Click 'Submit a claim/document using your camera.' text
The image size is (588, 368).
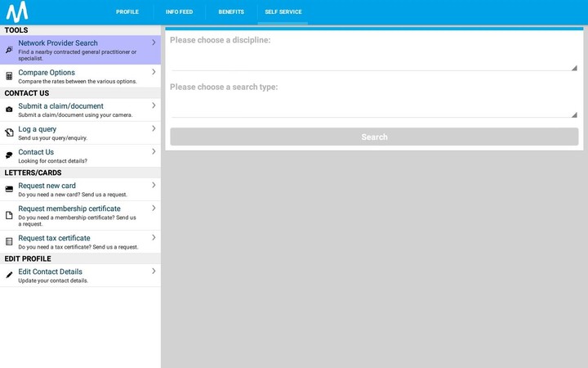[x=75, y=115]
